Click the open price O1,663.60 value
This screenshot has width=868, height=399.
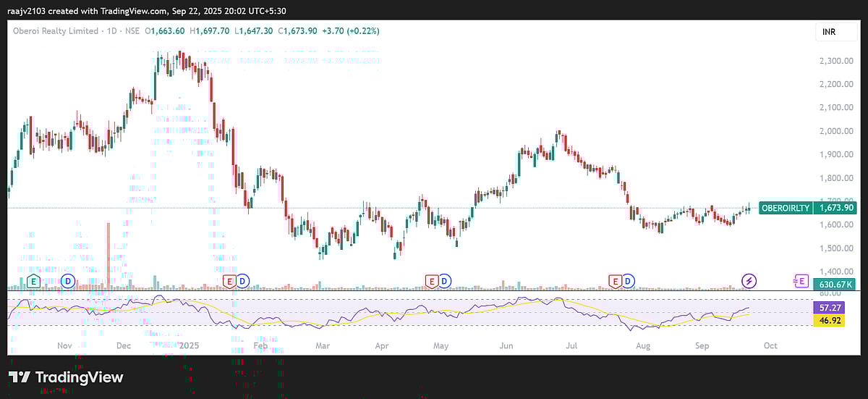165,31
